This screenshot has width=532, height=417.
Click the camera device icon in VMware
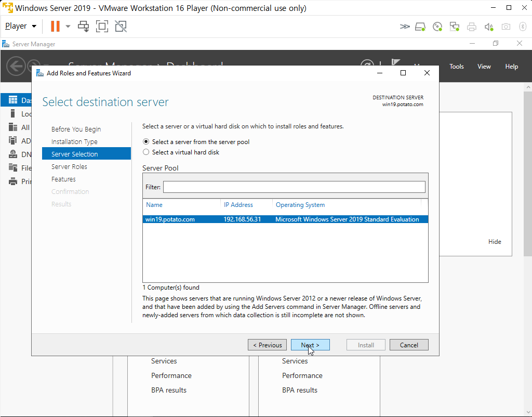point(506,27)
